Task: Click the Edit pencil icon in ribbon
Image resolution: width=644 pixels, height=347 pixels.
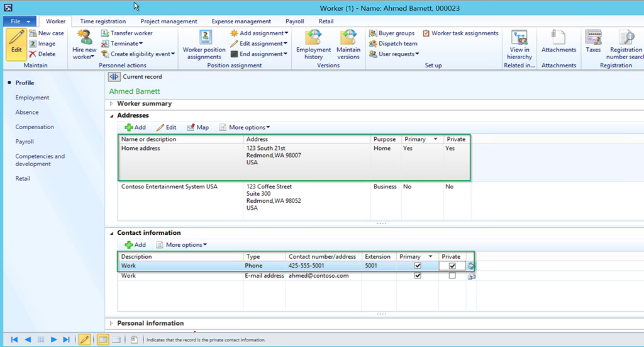Action: click(16, 38)
